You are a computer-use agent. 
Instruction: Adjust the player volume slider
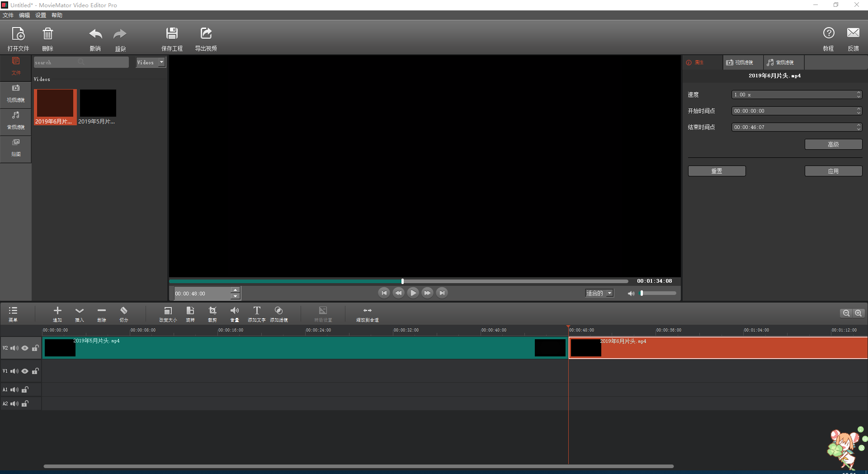point(658,293)
